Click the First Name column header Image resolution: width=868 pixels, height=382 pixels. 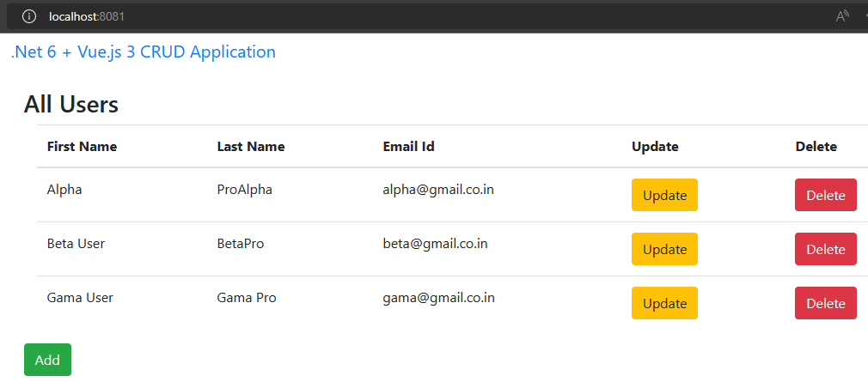point(82,147)
